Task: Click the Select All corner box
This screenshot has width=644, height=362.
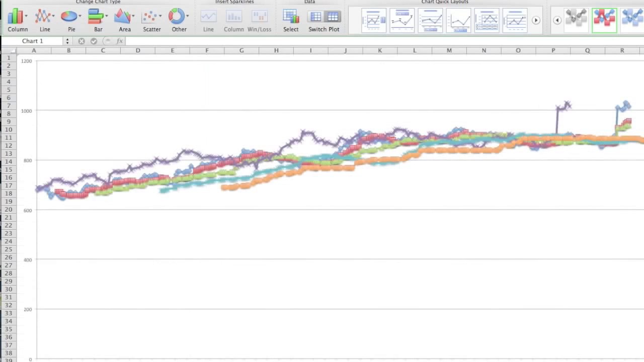Action: (x=9, y=50)
